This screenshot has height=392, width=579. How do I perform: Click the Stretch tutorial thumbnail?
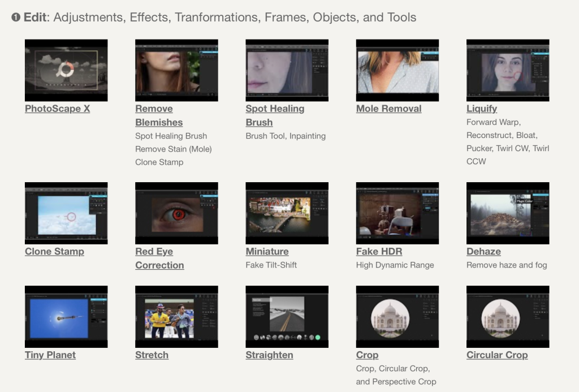pos(176,317)
